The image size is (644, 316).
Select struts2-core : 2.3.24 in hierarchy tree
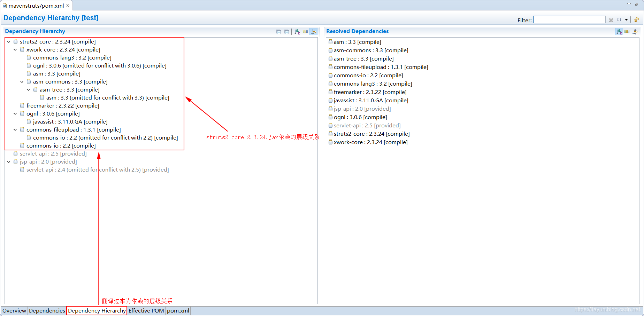click(58, 42)
